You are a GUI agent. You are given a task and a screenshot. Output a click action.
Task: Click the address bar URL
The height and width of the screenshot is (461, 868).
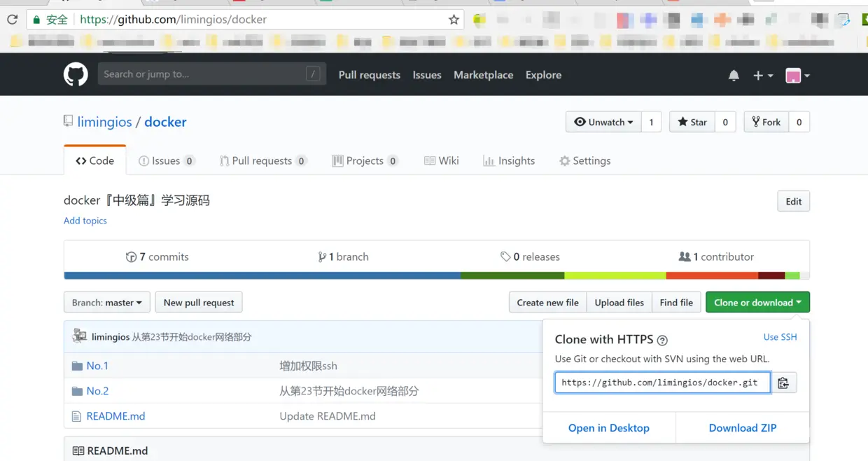click(x=173, y=20)
